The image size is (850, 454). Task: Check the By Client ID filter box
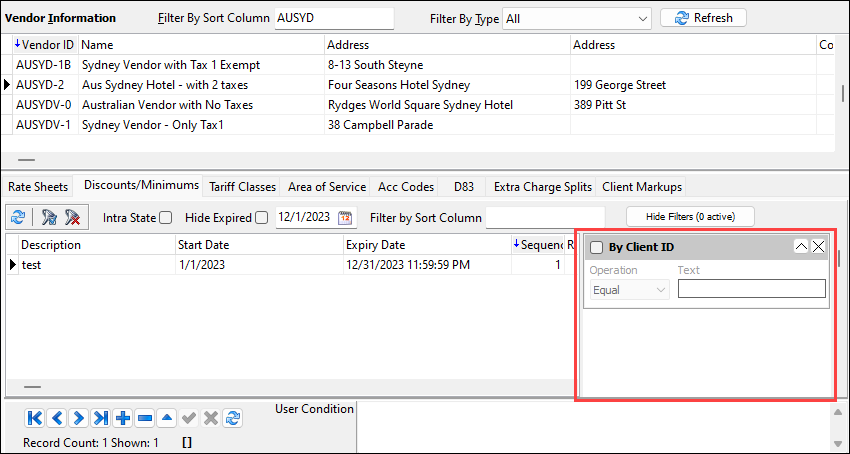click(596, 248)
